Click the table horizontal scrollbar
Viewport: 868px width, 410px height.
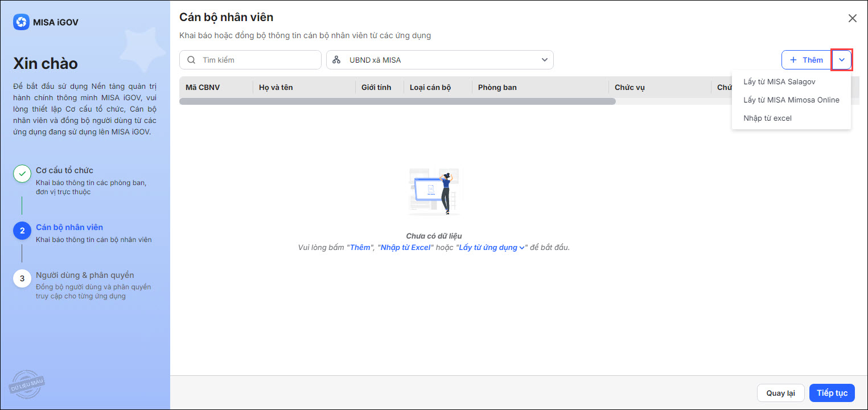pos(397,101)
